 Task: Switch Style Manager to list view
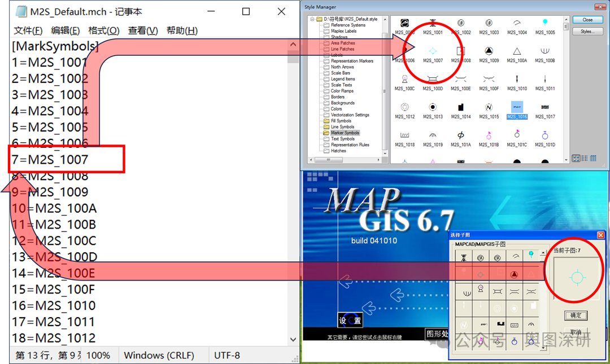[584, 159]
